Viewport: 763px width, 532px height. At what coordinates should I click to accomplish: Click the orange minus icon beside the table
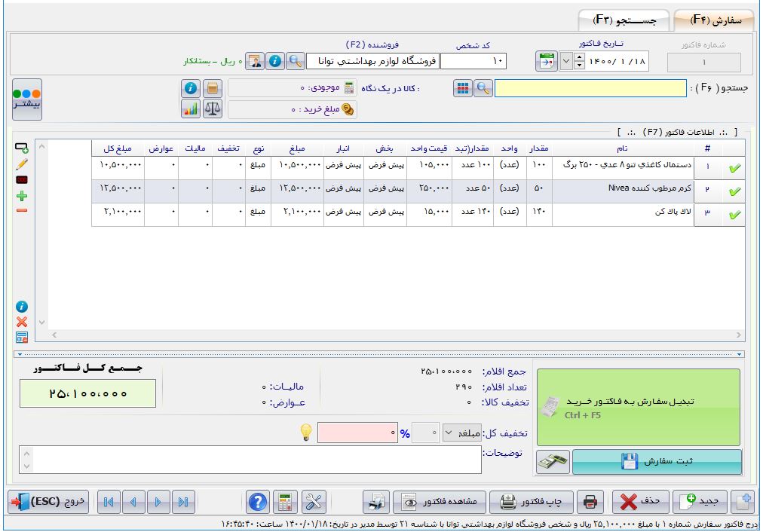click(22, 210)
